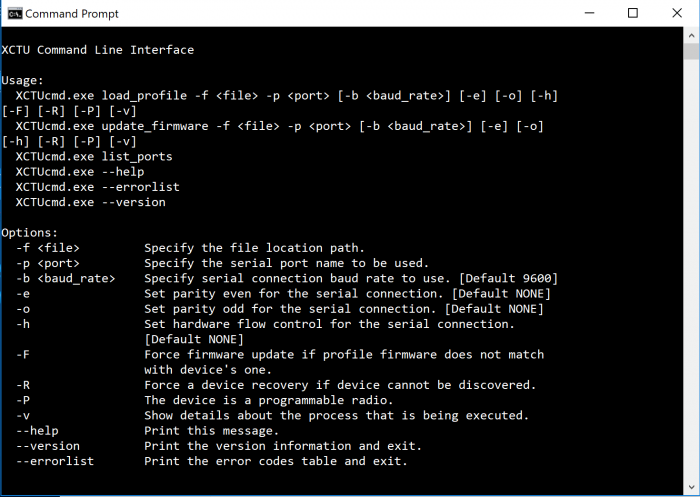Click the scrollbar up arrow
Image resolution: width=700 pixels, height=497 pixels.
point(692,35)
